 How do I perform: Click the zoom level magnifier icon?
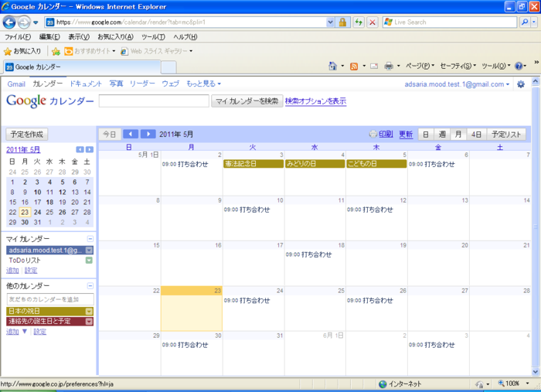click(501, 383)
